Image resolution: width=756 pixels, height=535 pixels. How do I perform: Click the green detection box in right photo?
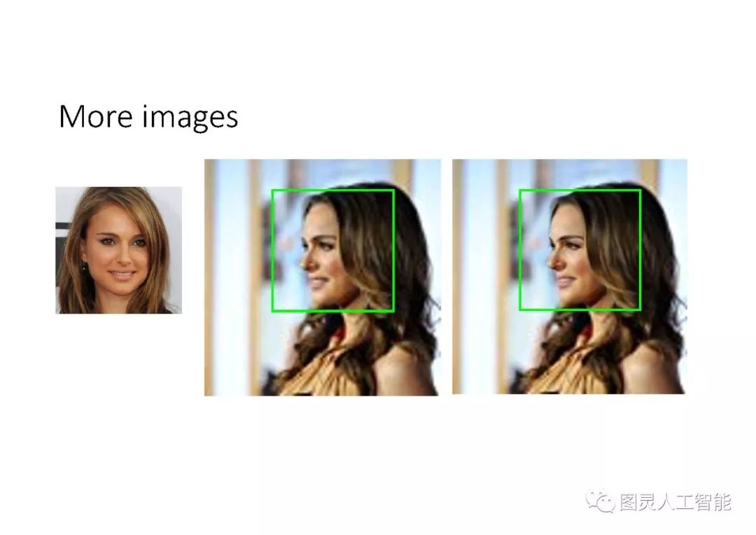pyautogui.click(x=580, y=250)
